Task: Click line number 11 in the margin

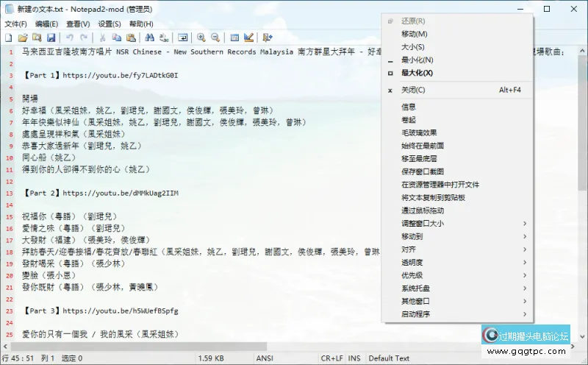Action: 10,170
